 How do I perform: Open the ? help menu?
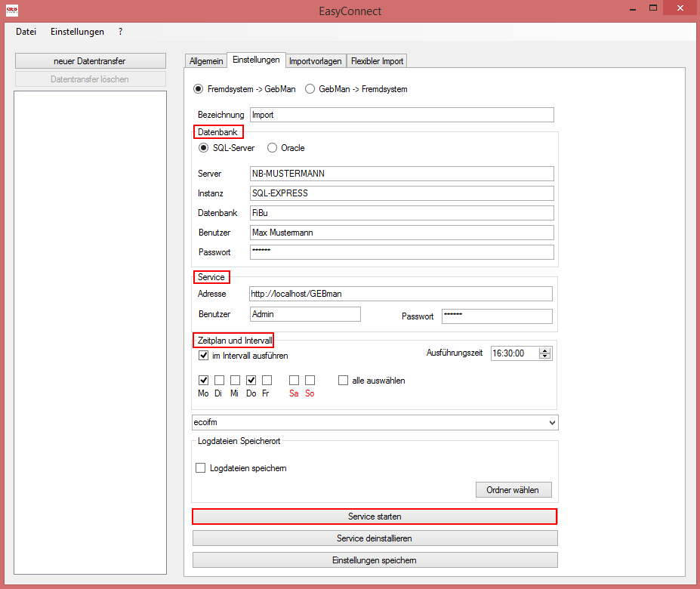pyautogui.click(x=119, y=32)
